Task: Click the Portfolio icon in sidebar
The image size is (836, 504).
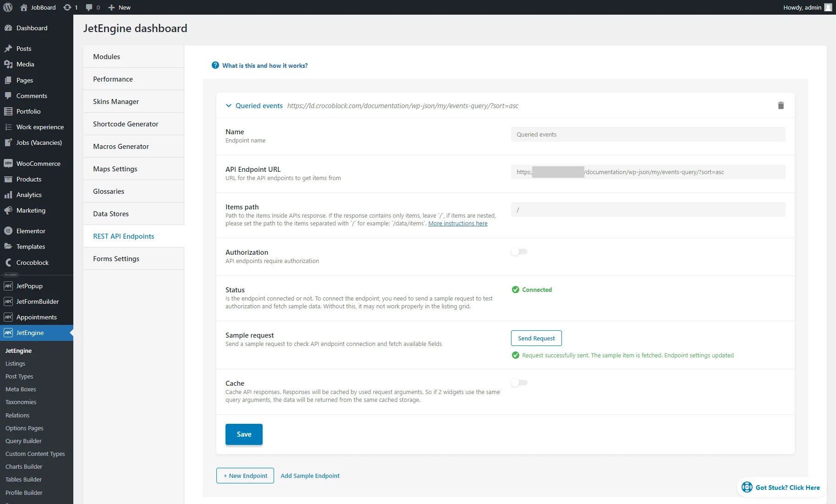Action: pos(8,111)
